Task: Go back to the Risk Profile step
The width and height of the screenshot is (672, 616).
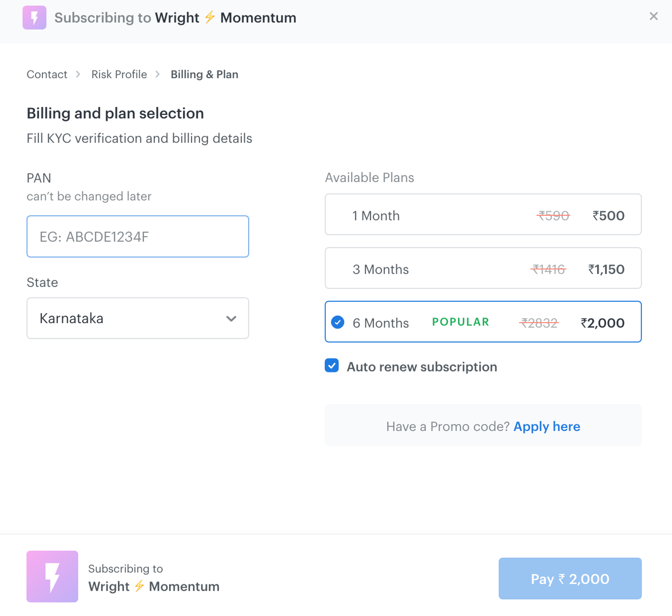Action: point(119,74)
